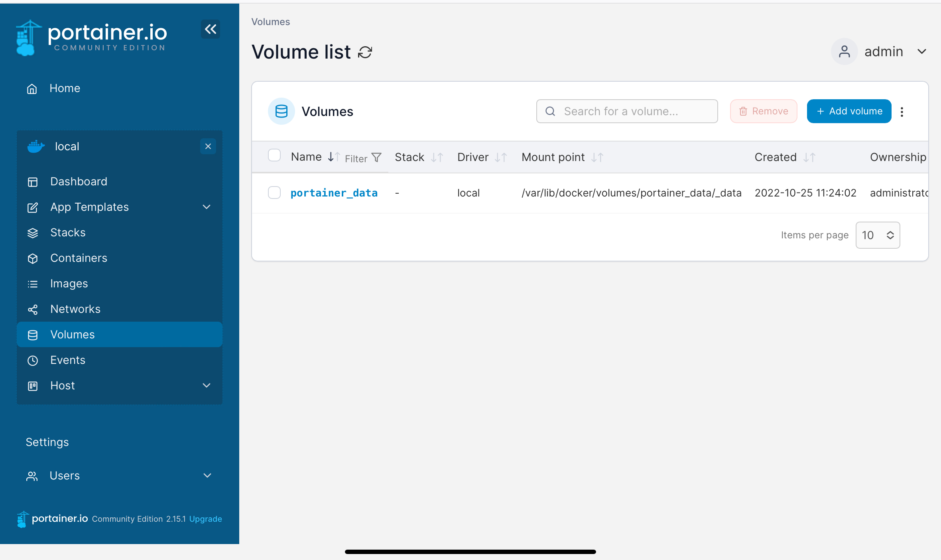Expand the Host menu chevron
Image resolution: width=941 pixels, height=560 pixels.
click(207, 385)
